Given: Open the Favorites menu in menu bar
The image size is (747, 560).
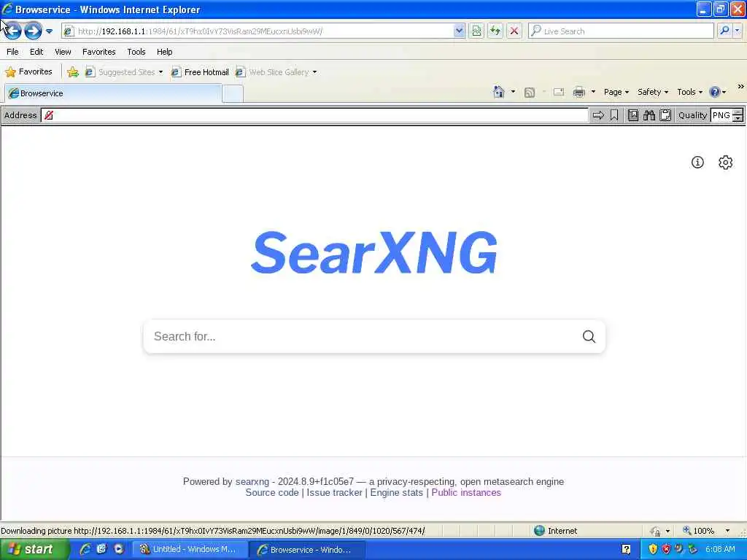Looking at the screenshot, I should [x=99, y=52].
